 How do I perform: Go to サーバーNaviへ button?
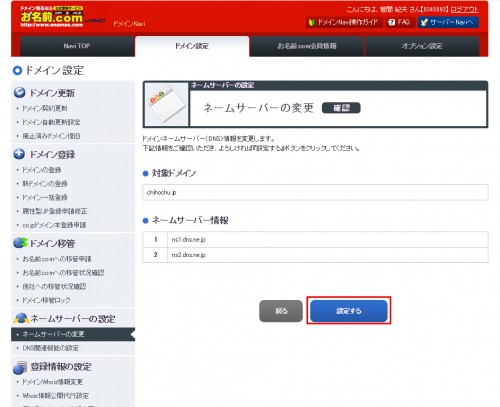[x=448, y=22]
